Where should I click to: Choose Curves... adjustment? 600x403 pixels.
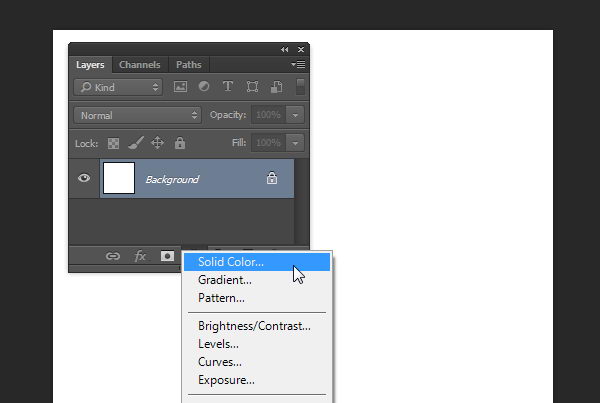[257, 362]
